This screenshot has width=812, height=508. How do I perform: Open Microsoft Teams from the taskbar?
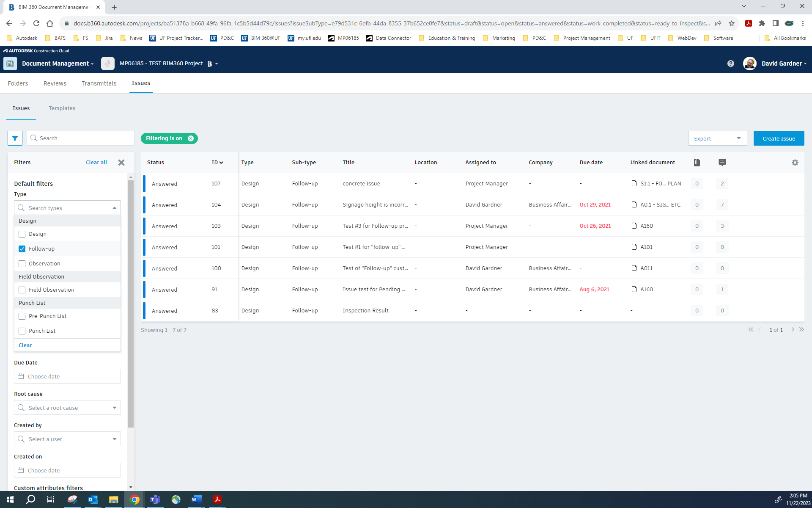coord(155,500)
